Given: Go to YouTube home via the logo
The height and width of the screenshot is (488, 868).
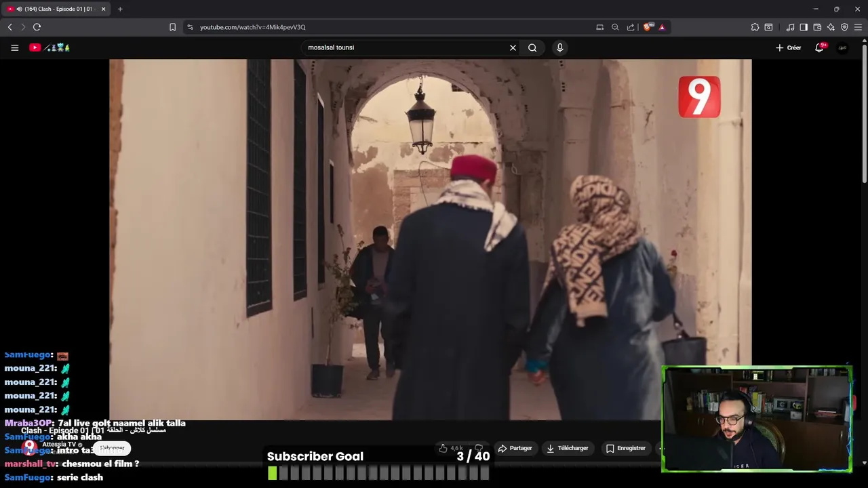Looking at the screenshot, I should [49, 47].
